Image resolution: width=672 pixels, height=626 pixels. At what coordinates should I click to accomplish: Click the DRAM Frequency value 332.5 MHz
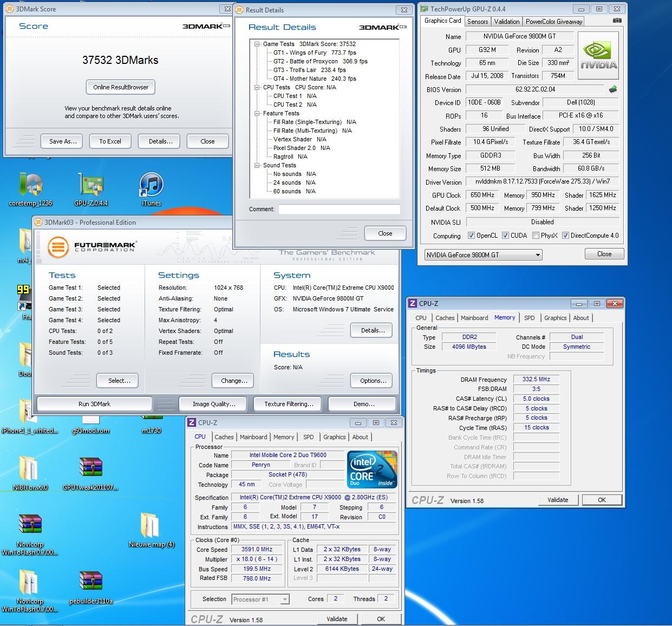pos(536,380)
